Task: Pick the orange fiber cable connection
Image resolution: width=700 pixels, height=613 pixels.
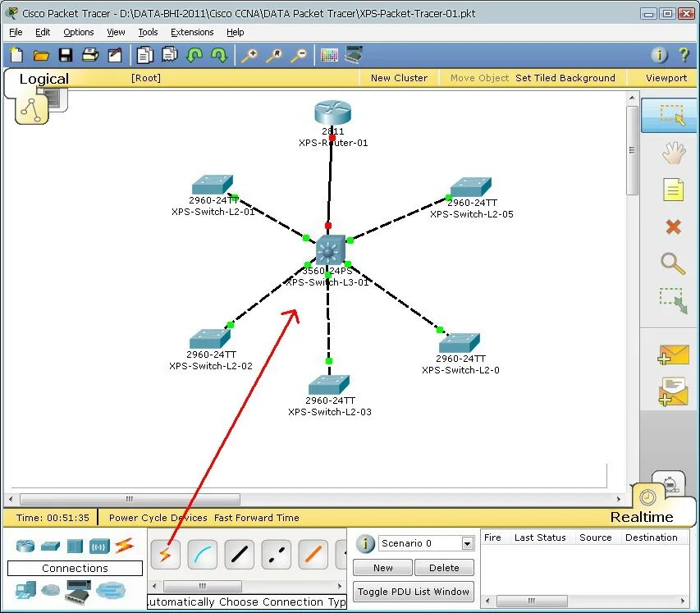Action: coord(313,555)
